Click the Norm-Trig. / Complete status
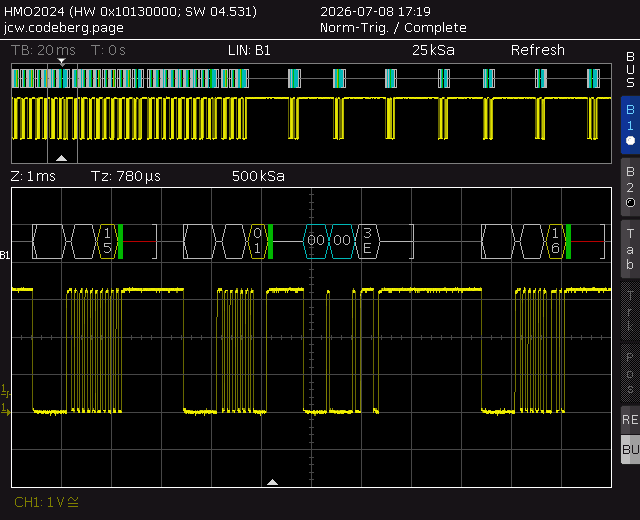Screen dimensions: 640x520 click(393, 28)
